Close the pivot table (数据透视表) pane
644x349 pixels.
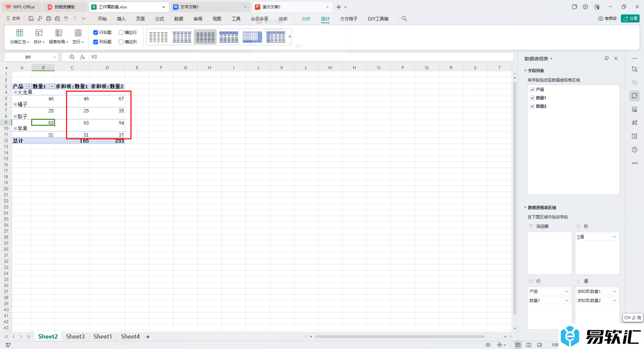pos(616,58)
